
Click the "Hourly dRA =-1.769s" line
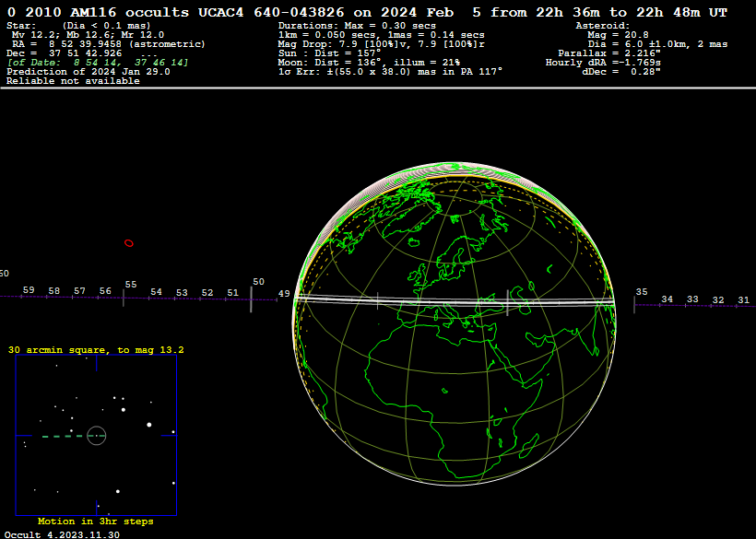point(603,63)
